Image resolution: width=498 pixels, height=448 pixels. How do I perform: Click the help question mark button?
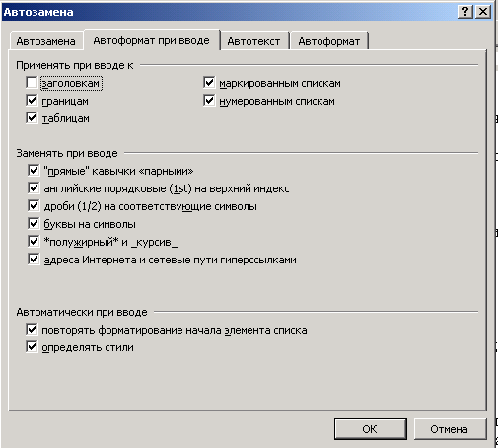[x=465, y=12]
